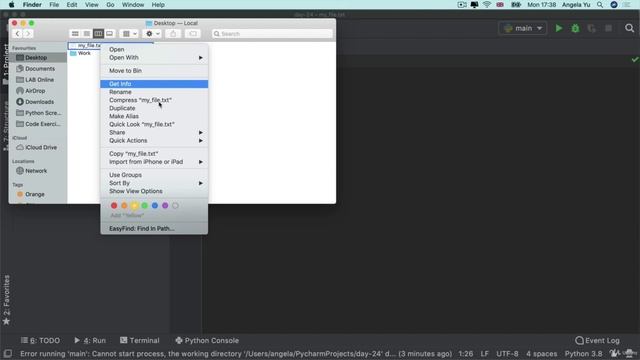Click Python 3.8 interpreter in status bar
This screenshot has width=640, height=360.
pyautogui.click(x=583, y=354)
